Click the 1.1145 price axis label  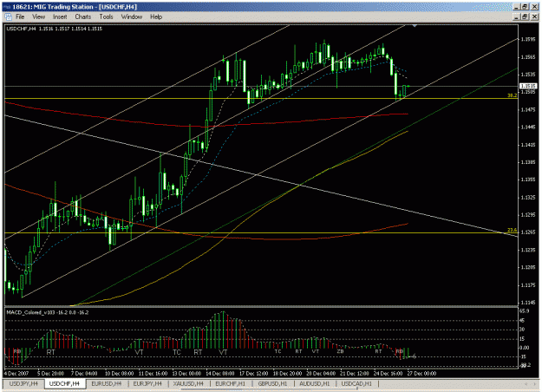click(x=528, y=303)
